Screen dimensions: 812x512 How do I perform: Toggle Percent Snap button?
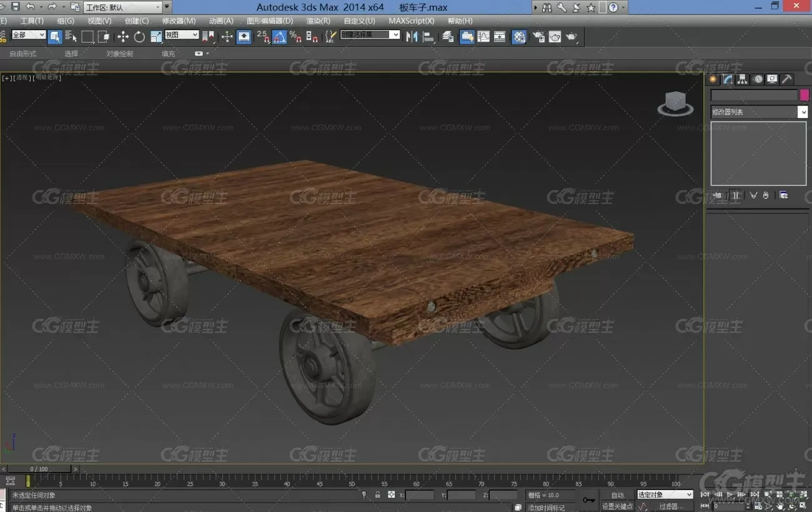[x=295, y=37]
